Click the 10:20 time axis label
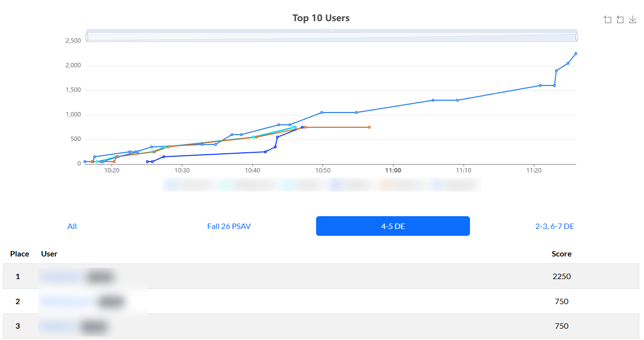Image resolution: width=644 pixels, height=340 pixels. pos(112,171)
